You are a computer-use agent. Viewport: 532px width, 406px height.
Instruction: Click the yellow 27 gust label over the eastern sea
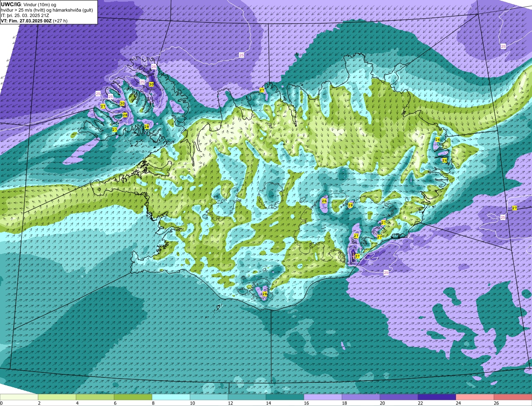pyautogui.click(x=515, y=208)
